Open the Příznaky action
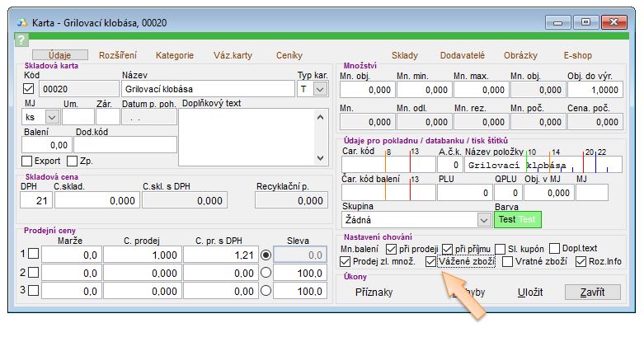This screenshot has width=644, height=337. click(374, 293)
